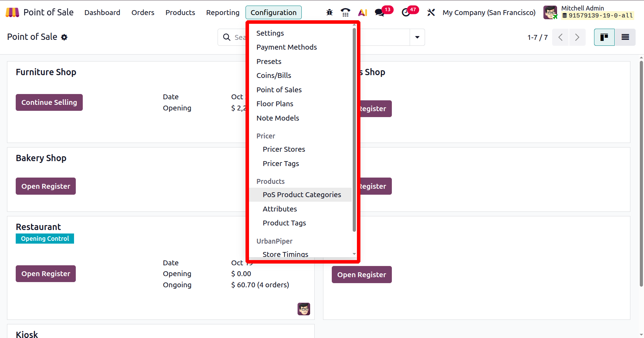This screenshot has height=338, width=644.
Task: Open the conversations chat bubble icon
Action: (x=379, y=13)
